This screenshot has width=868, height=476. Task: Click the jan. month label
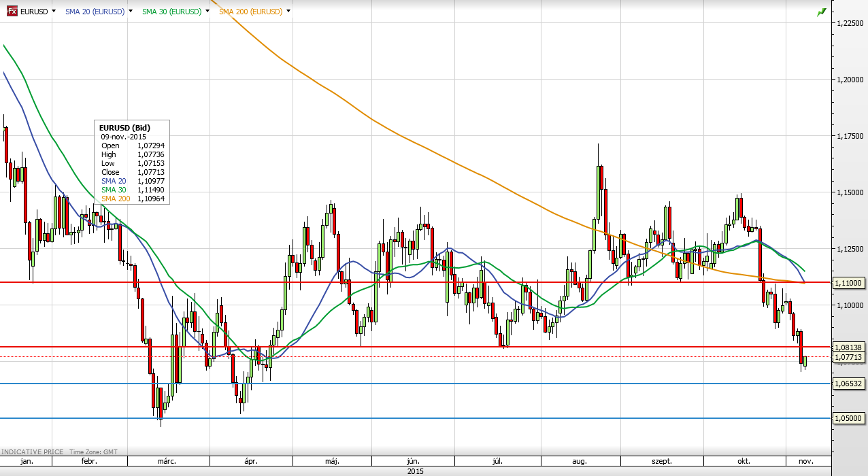27,461
